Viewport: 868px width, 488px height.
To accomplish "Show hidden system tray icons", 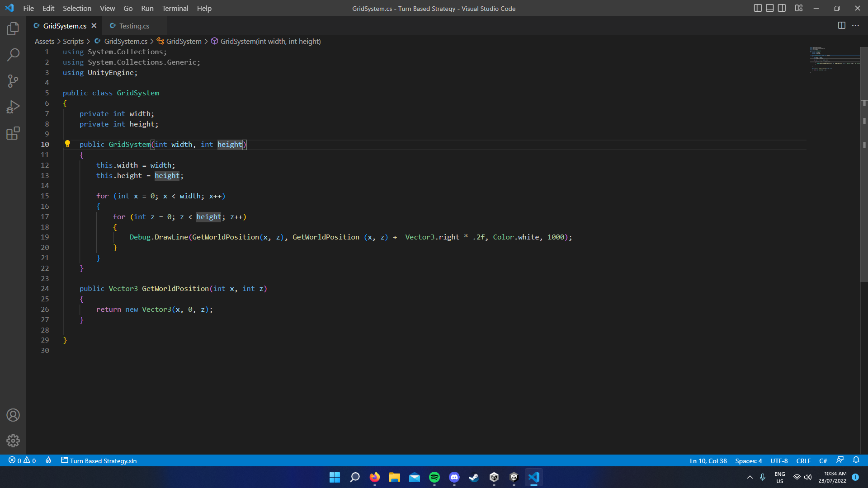I will (x=750, y=477).
